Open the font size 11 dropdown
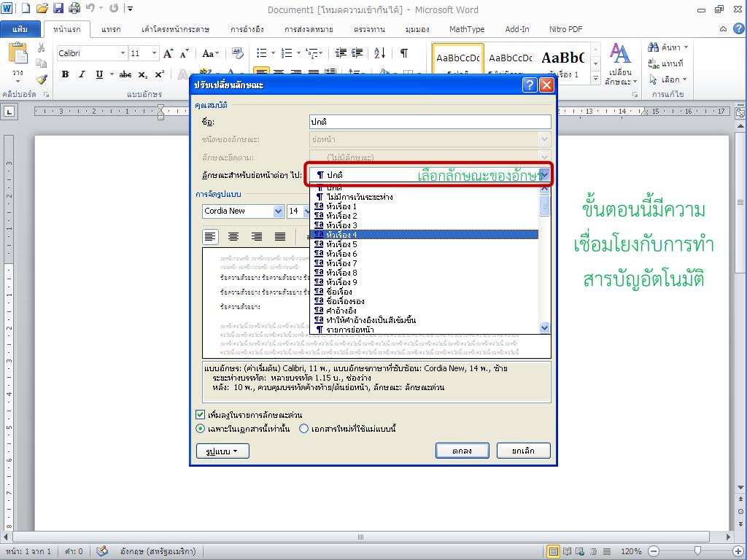This screenshot has width=747, height=560. [155, 52]
